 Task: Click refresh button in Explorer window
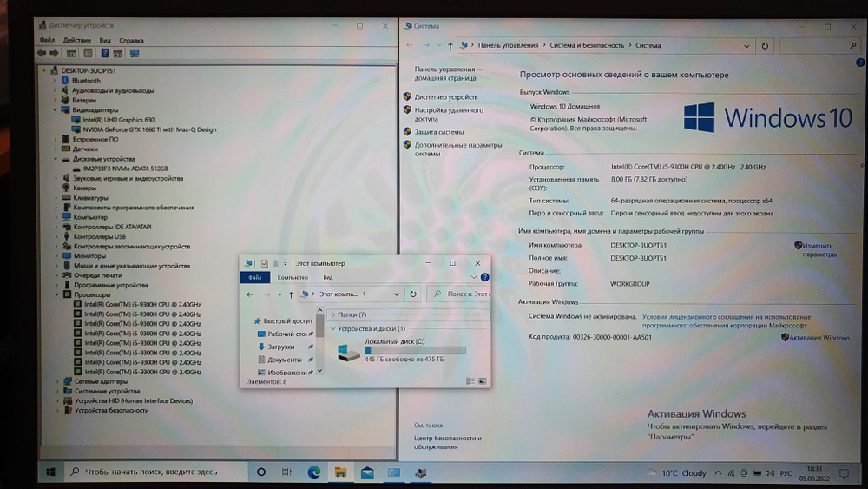(x=413, y=294)
